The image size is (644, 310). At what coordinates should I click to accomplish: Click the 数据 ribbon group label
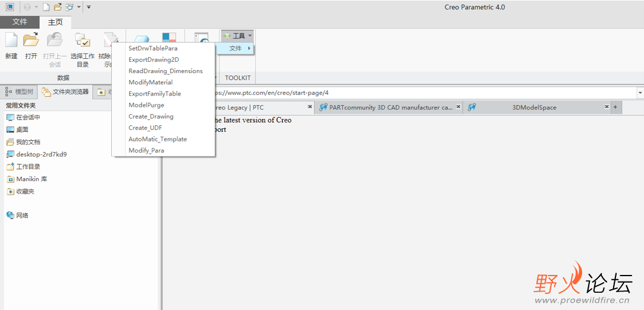point(63,77)
